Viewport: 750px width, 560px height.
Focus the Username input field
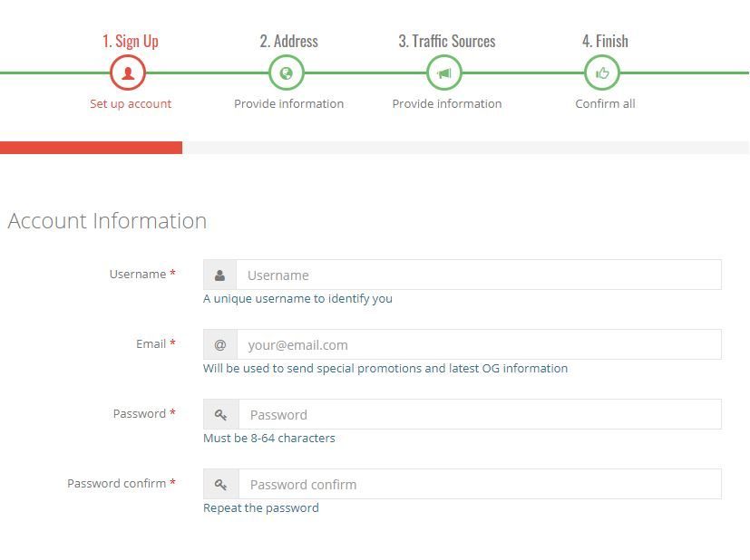coord(478,275)
